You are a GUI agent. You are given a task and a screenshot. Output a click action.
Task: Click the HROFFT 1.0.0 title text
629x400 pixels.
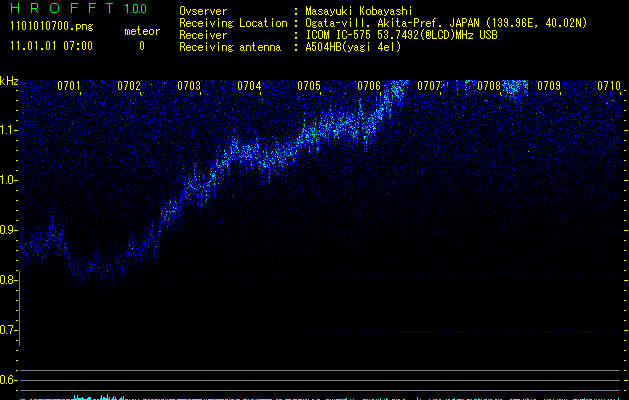(79, 8)
